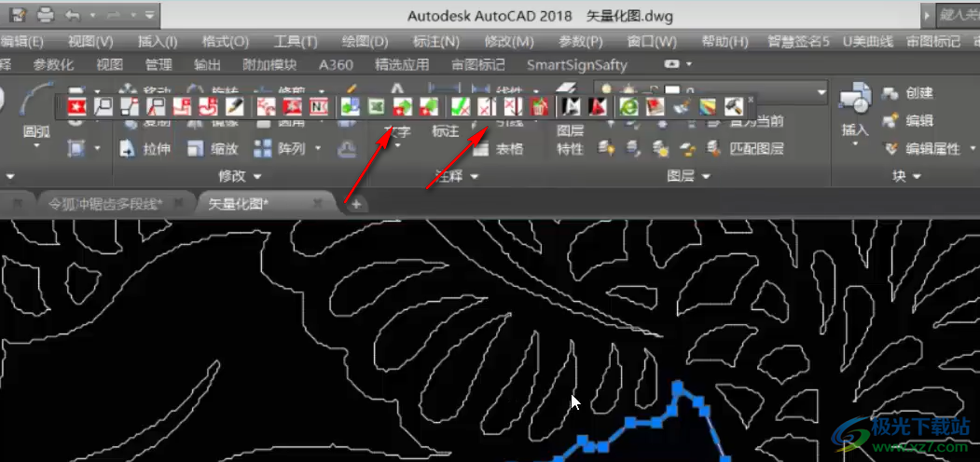Open the 格式(O) menu
The height and width of the screenshot is (462, 980).
[225, 42]
